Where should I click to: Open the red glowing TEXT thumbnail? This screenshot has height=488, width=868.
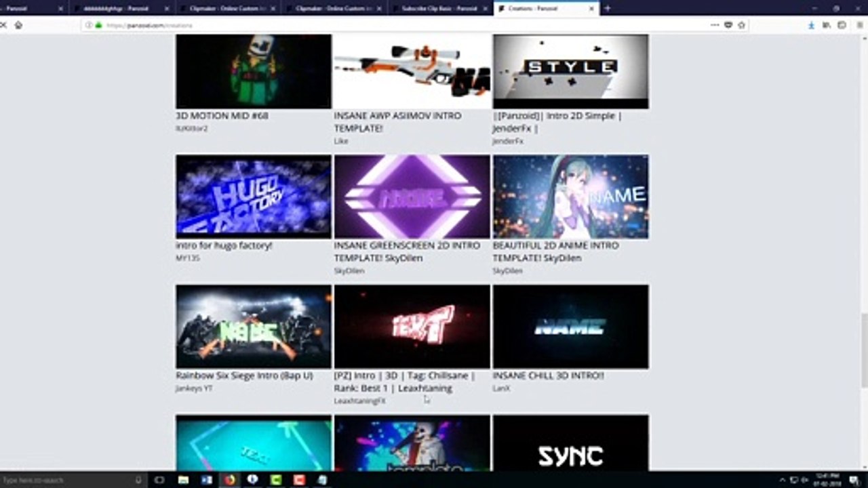point(412,327)
